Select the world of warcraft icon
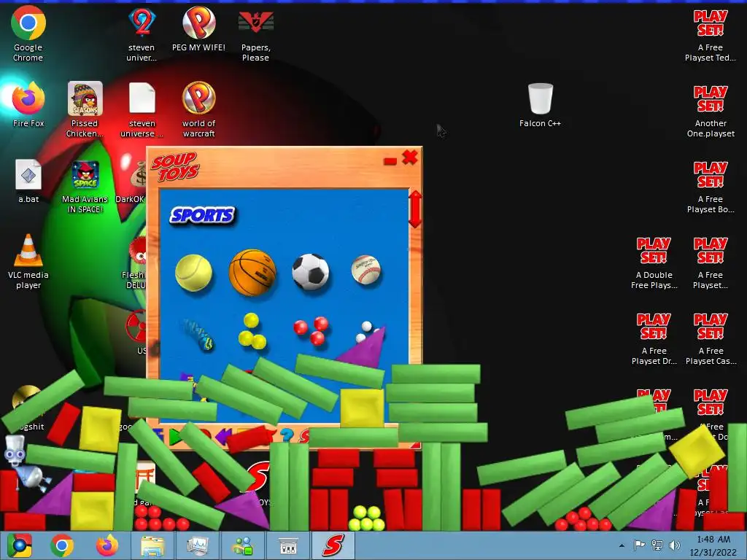747x560 pixels. pos(198,109)
